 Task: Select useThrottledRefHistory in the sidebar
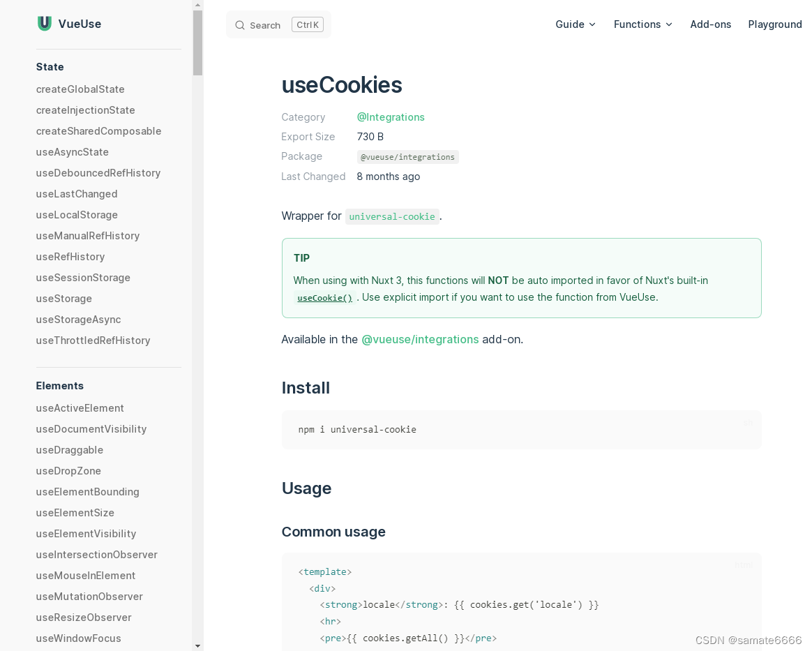tap(93, 340)
